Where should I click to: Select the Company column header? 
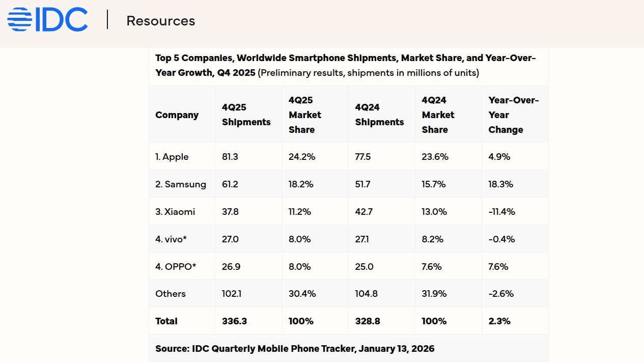(x=177, y=115)
